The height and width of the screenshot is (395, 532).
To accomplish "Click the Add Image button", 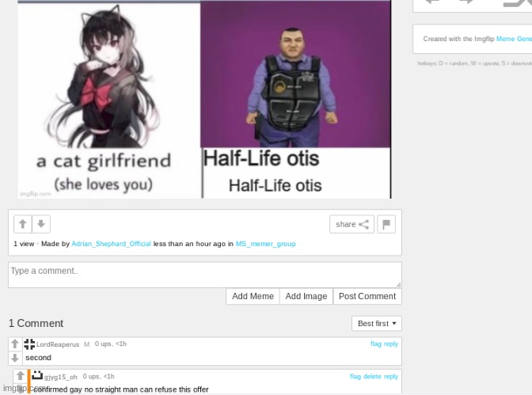I will [306, 296].
